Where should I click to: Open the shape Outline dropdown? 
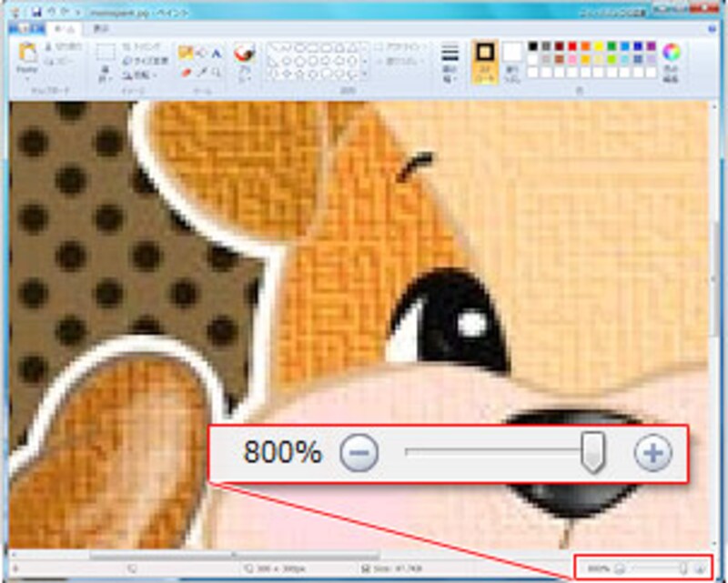point(401,47)
